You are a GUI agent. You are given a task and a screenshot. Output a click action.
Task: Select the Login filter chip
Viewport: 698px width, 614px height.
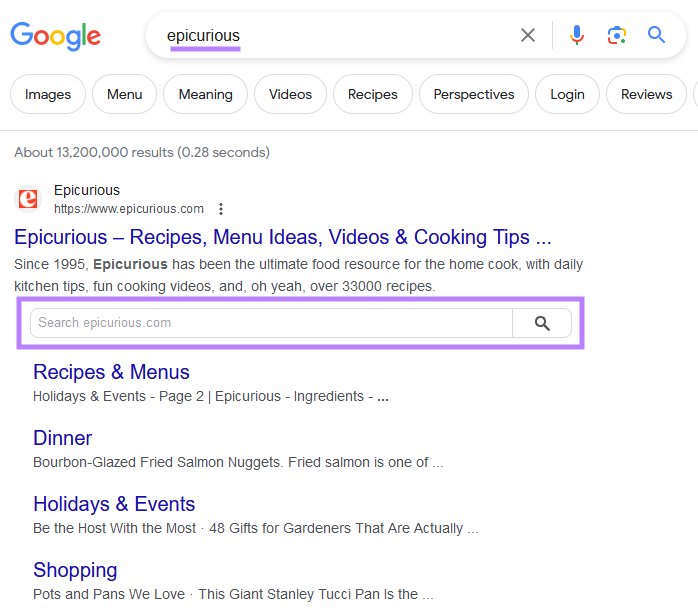pyautogui.click(x=567, y=94)
